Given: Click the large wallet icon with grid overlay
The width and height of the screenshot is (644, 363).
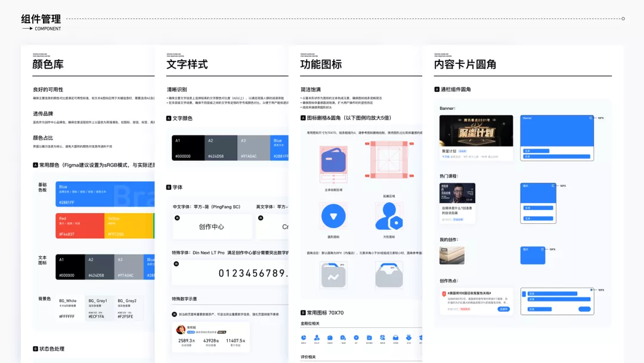Looking at the screenshot, I should 333,161.
